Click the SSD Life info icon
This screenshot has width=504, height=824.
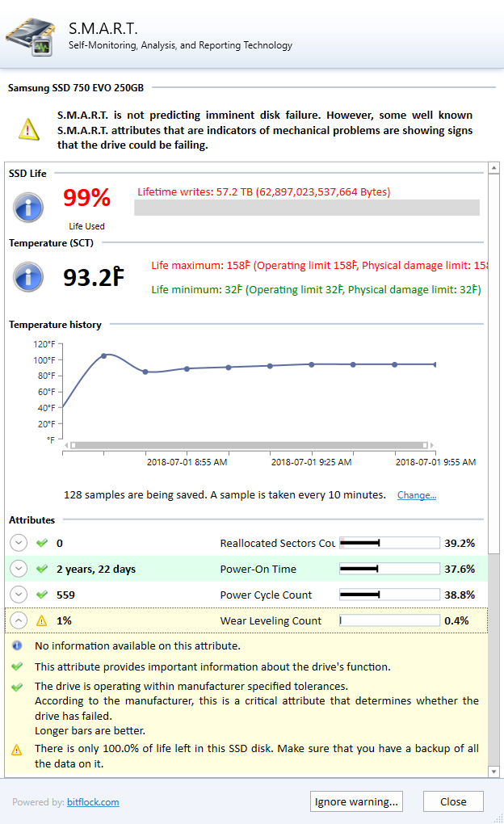(x=28, y=208)
